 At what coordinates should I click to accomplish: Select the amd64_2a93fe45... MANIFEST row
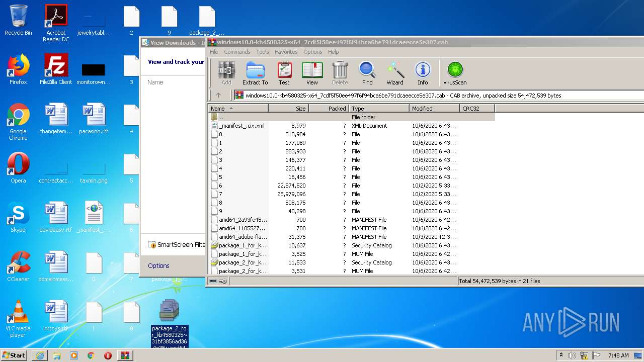351,220
